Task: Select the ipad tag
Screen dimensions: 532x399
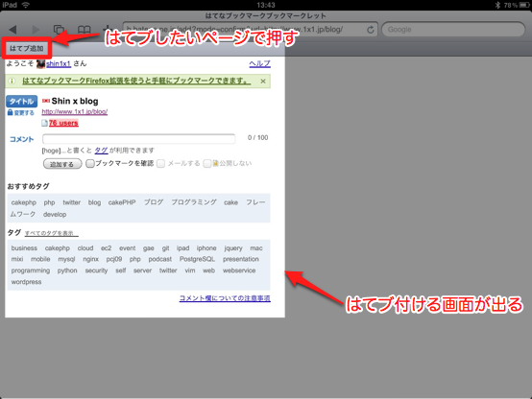Action: [x=182, y=248]
